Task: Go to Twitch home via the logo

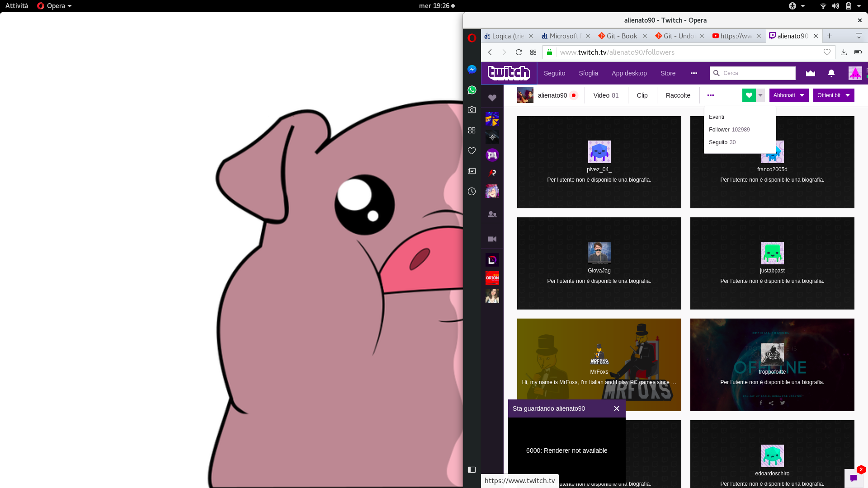Action: pos(509,73)
